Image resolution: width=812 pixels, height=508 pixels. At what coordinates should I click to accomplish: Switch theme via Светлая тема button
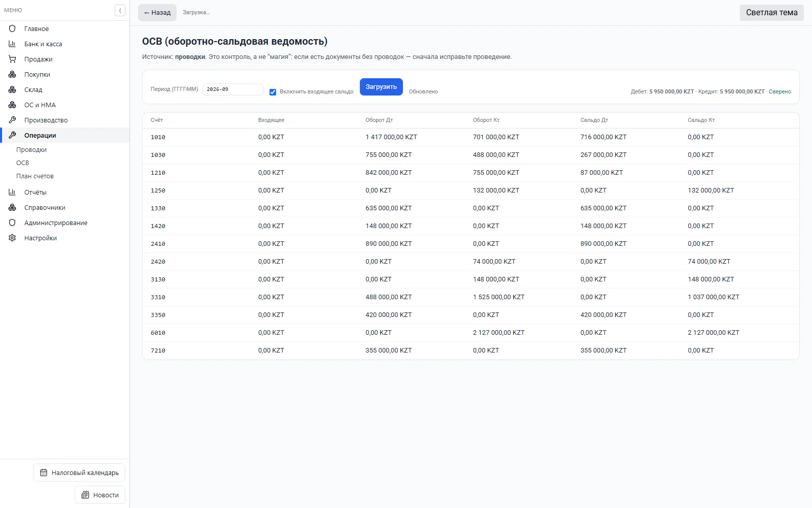[x=771, y=13]
